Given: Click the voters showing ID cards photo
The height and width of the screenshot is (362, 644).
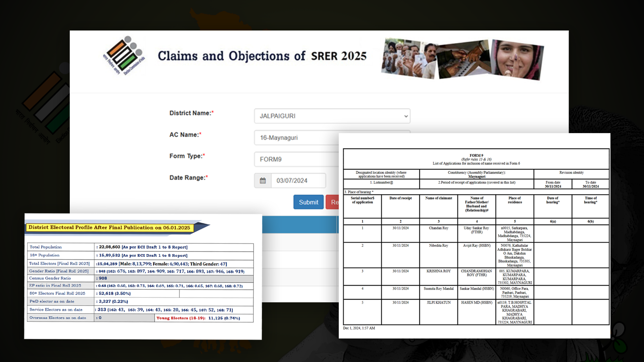Looking at the screenshot, I should pyautogui.click(x=409, y=58).
